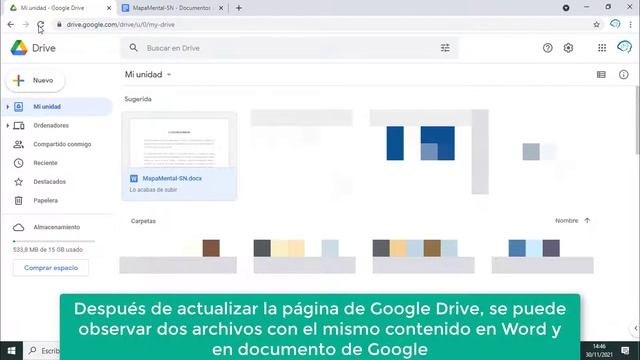Show details info panel icon
640x360 pixels.
point(623,74)
